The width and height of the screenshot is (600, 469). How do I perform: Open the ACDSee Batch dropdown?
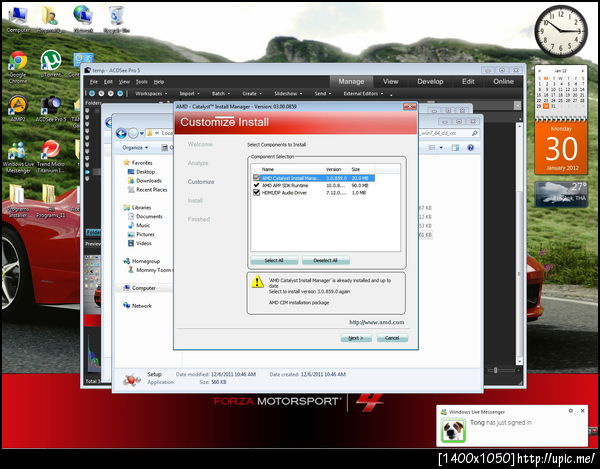coord(221,93)
